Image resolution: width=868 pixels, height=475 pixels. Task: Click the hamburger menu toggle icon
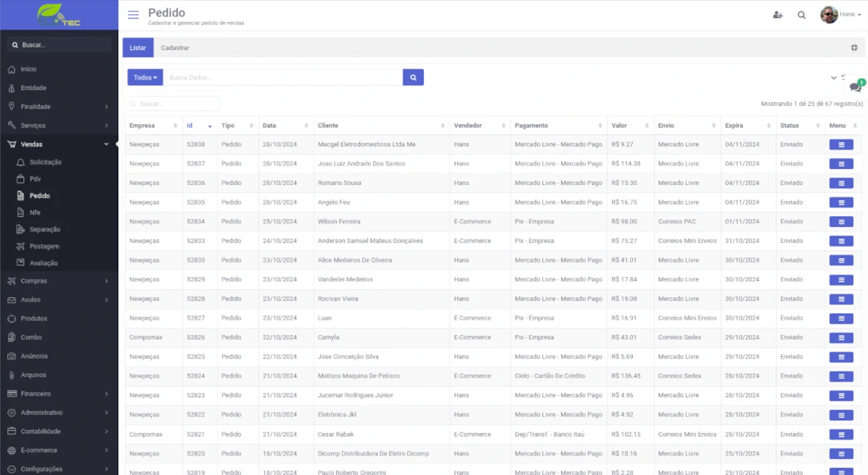[x=133, y=15]
